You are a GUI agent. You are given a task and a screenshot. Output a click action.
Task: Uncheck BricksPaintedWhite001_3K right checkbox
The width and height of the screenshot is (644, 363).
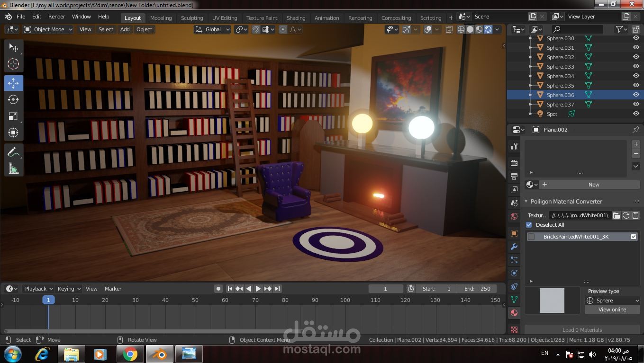pos(634,237)
